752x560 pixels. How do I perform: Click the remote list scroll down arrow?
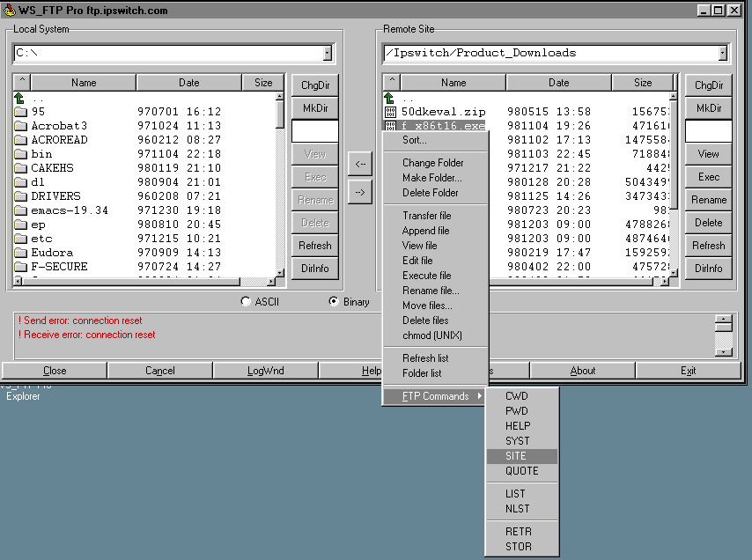(x=673, y=273)
